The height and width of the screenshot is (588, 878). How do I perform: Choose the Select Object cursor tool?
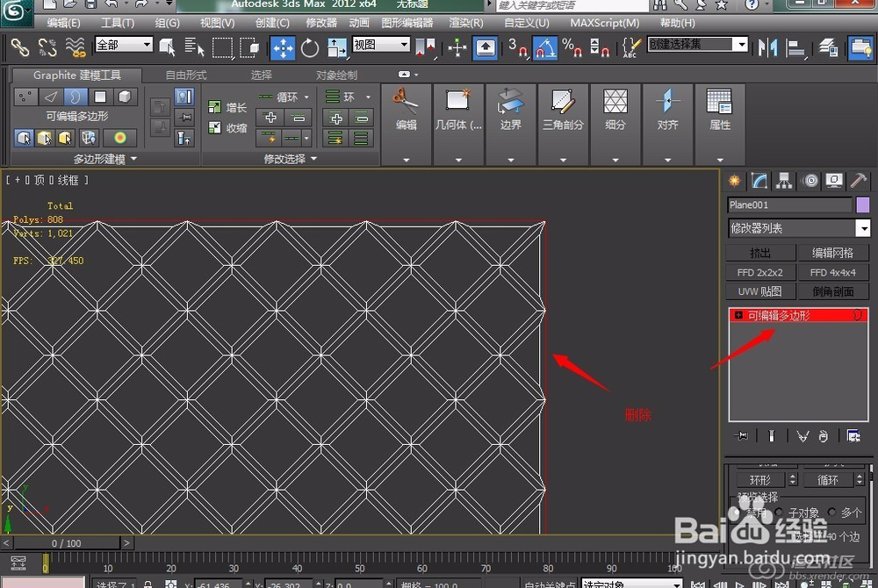coord(167,47)
